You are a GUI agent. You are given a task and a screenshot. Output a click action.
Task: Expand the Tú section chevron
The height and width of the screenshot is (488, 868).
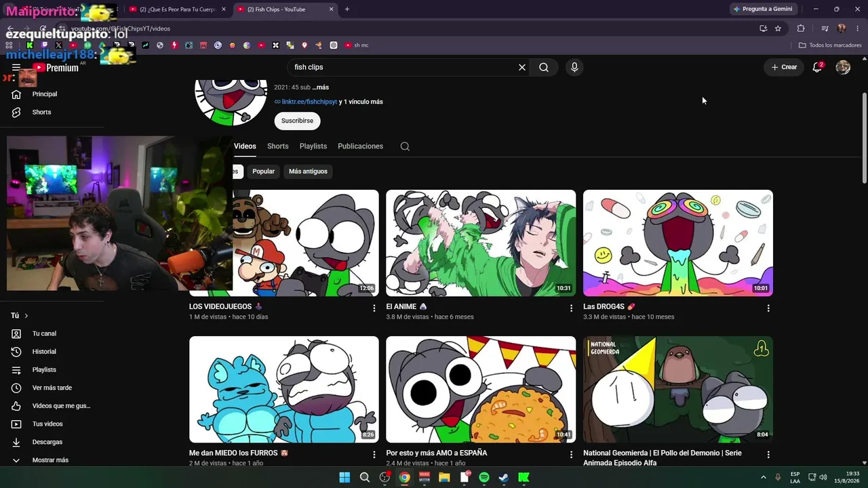pos(26,316)
